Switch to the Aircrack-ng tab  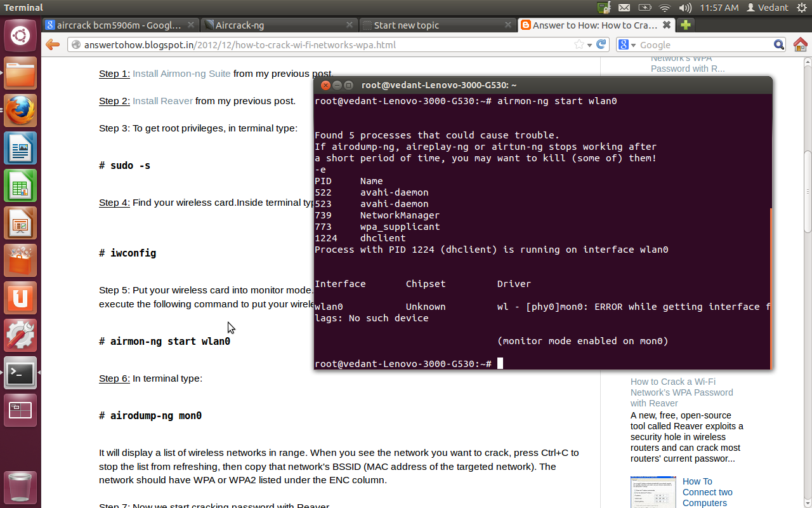(273, 25)
